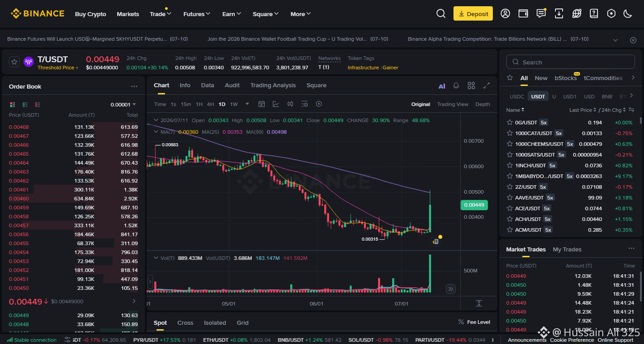Switch theme using the moon icon
The height and width of the screenshot is (344, 644).
pos(628,13)
